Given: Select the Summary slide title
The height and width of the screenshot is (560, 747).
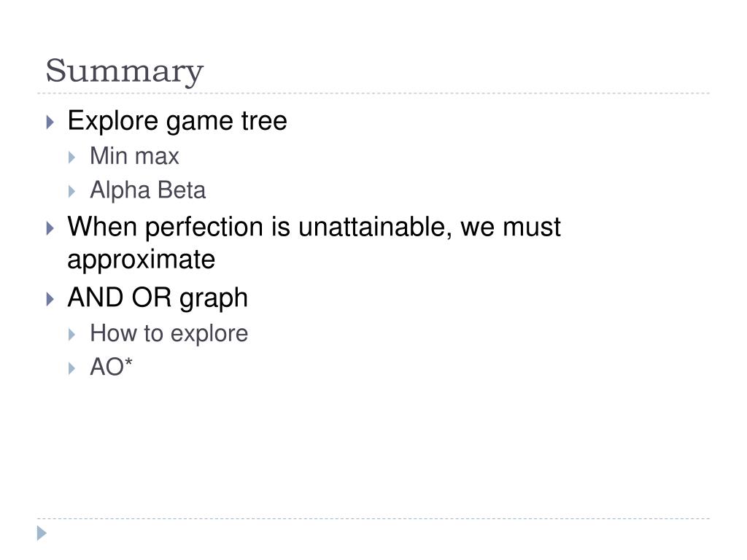Looking at the screenshot, I should 124,71.
